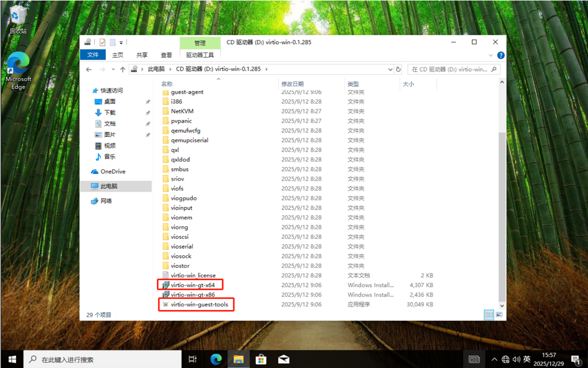Open recent locations dropdown arrow

[x=113, y=69]
